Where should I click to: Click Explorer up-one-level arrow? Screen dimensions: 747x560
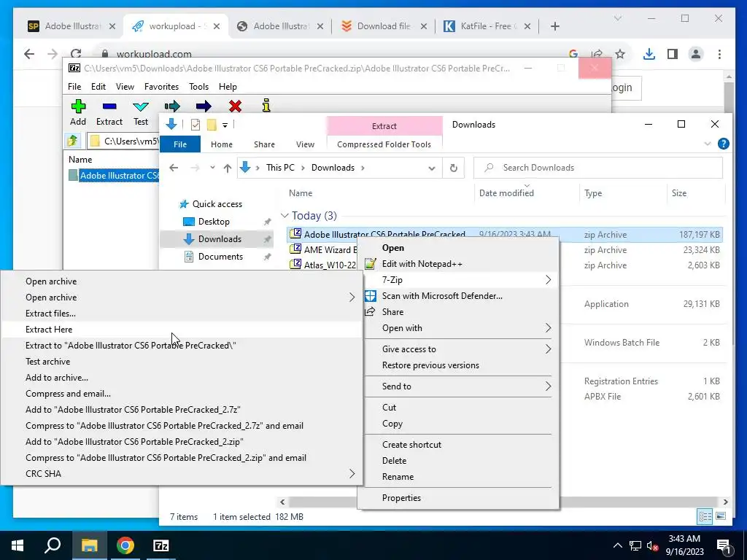coord(228,168)
